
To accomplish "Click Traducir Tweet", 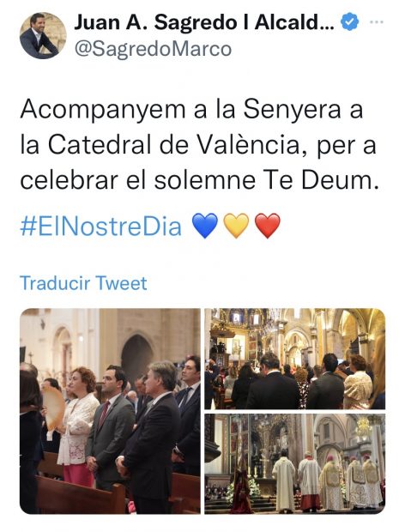I will 83,283.
